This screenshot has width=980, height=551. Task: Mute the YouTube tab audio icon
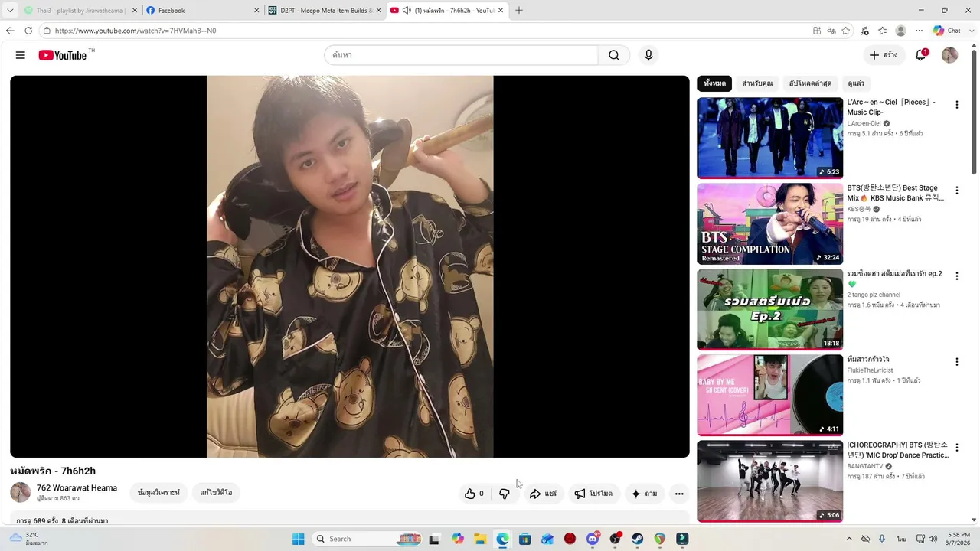[x=407, y=11]
